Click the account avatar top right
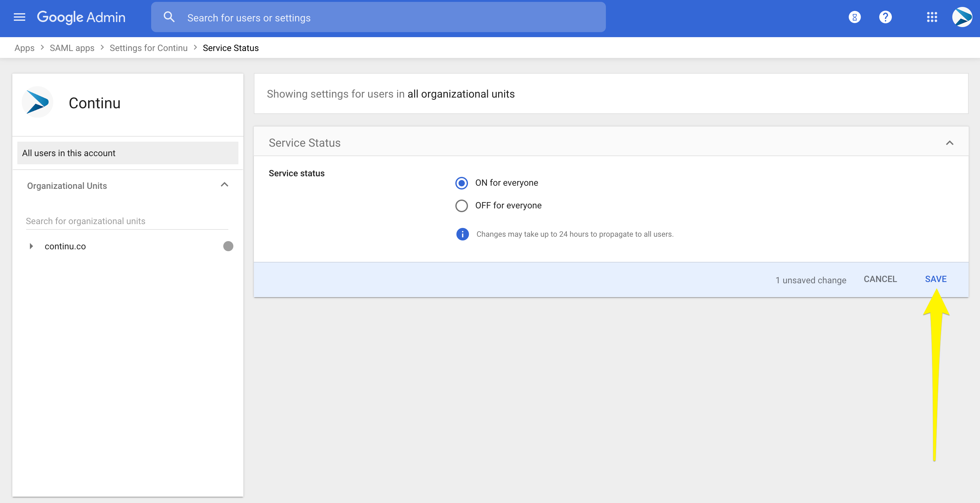The image size is (980, 503). [x=961, y=17]
